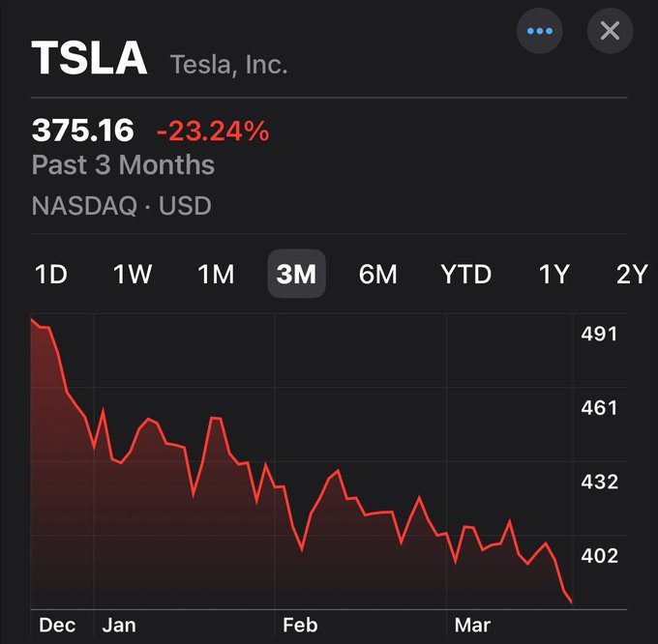Image resolution: width=658 pixels, height=644 pixels.
Task: Open the more options ellipsis menu
Action: click(539, 31)
